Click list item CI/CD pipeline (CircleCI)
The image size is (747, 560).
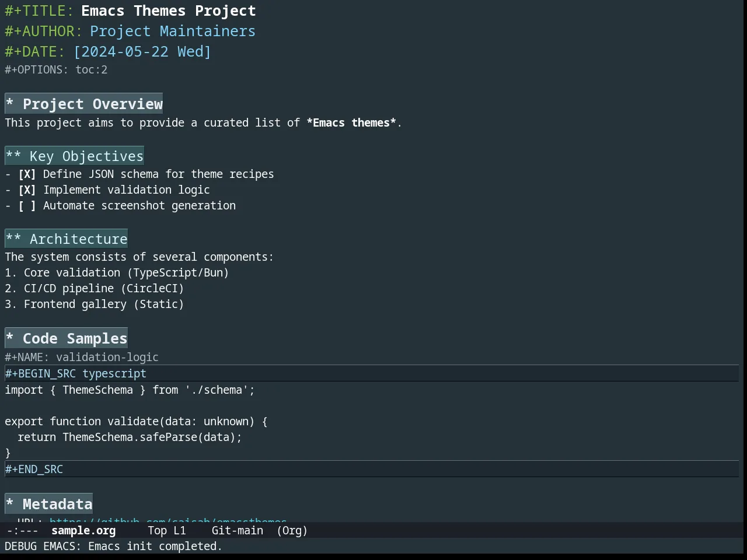95,288
